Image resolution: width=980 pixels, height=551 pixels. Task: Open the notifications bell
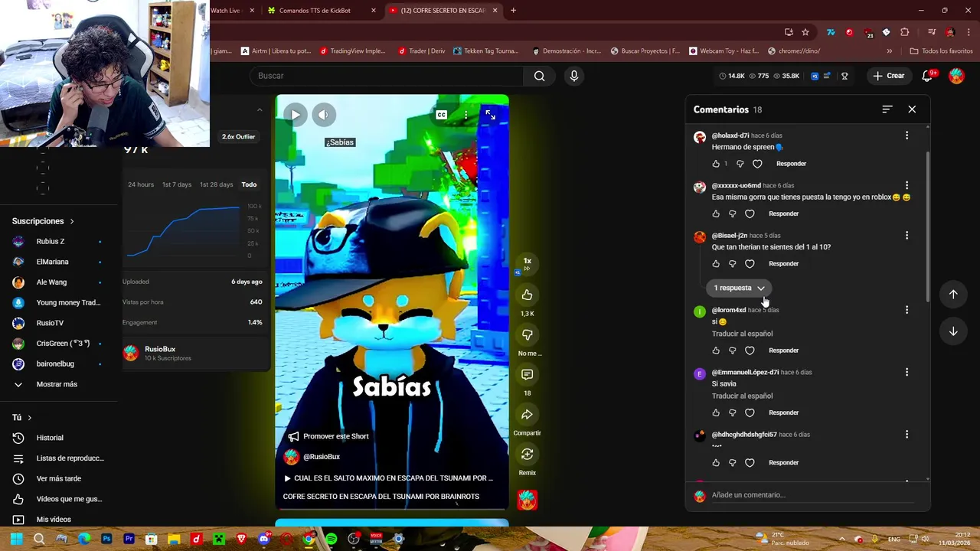pyautogui.click(x=927, y=76)
